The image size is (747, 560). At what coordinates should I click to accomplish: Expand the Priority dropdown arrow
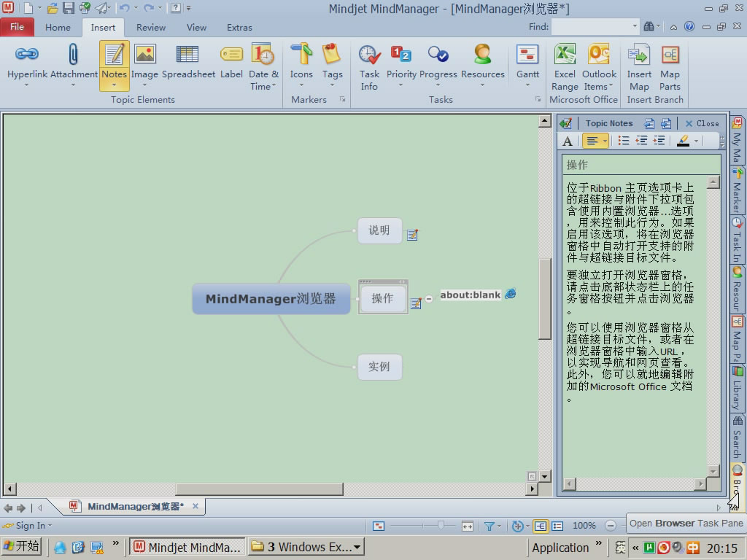coord(401,85)
